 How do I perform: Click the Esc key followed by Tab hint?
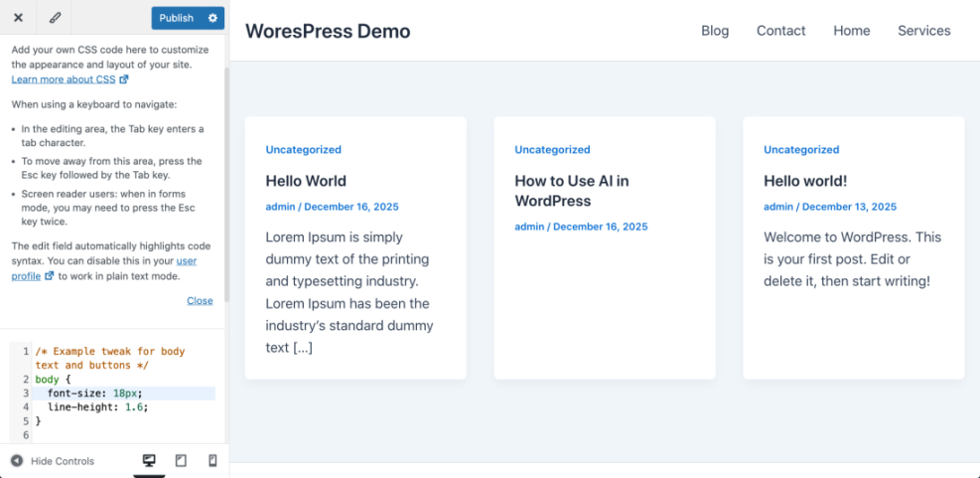pyautogui.click(x=111, y=168)
